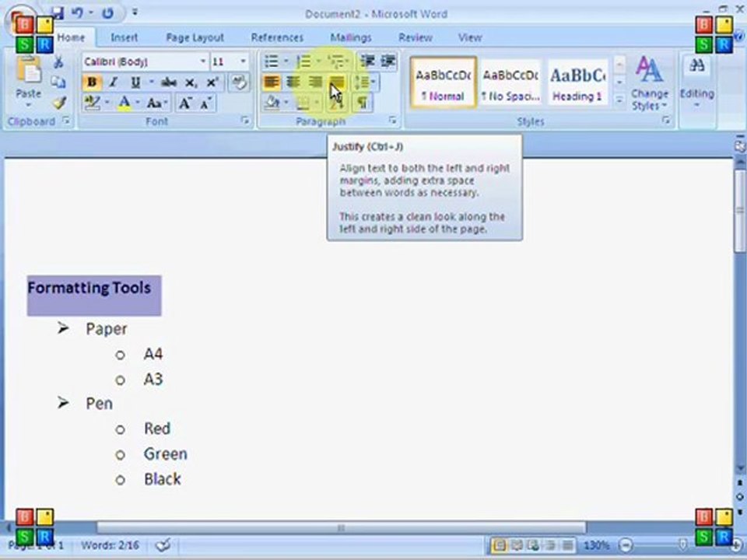Open the Font dialog launcher
The width and height of the screenshot is (747, 560).
[245, 121]
